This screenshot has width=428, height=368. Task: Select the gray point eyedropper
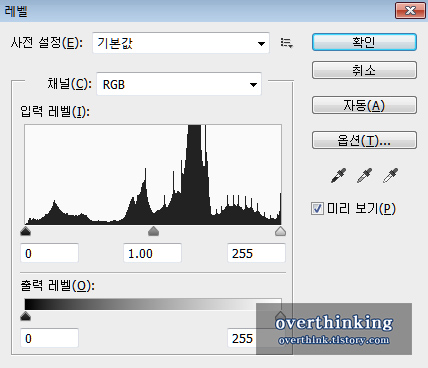point(364,176)
